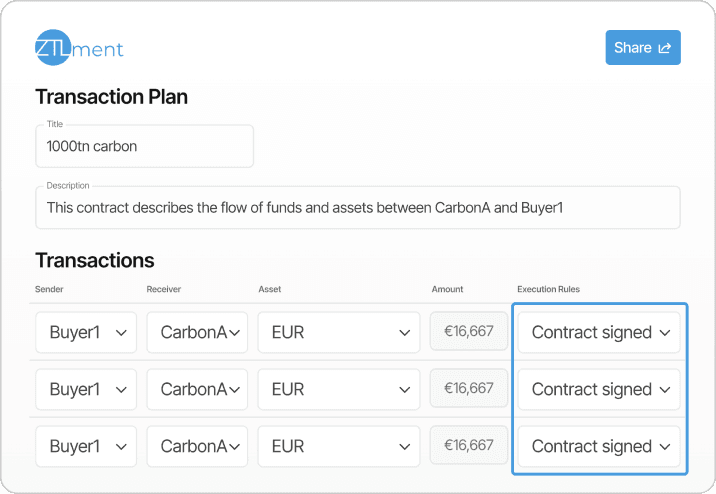The height and width of the screenshot is (494, 716).
Task: Open second row Asset EUR dropdown
Action: coord(338,390)
